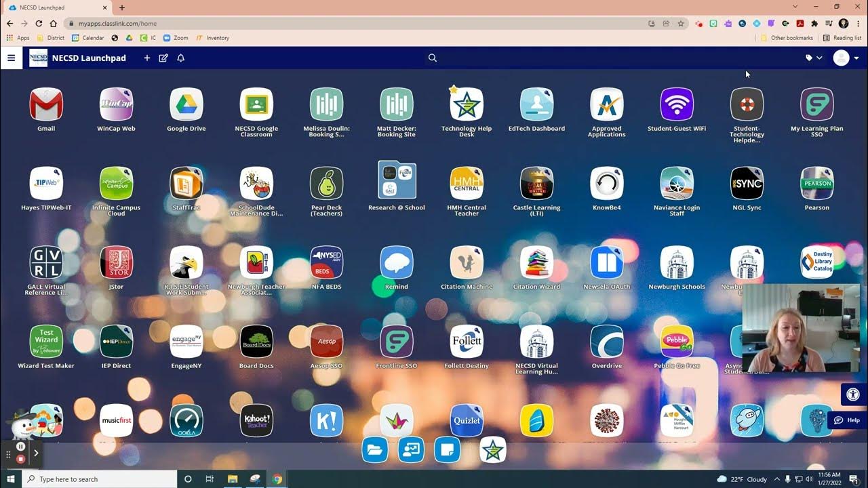Viewport: 868px width, 488px height.
Task: Open Approved Applications
Action: click(607, 104)
